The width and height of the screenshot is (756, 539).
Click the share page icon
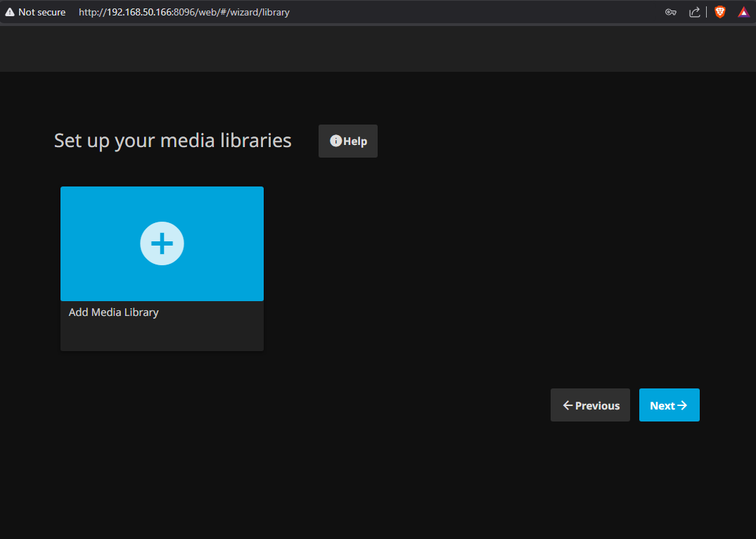(x=695, y=12)
